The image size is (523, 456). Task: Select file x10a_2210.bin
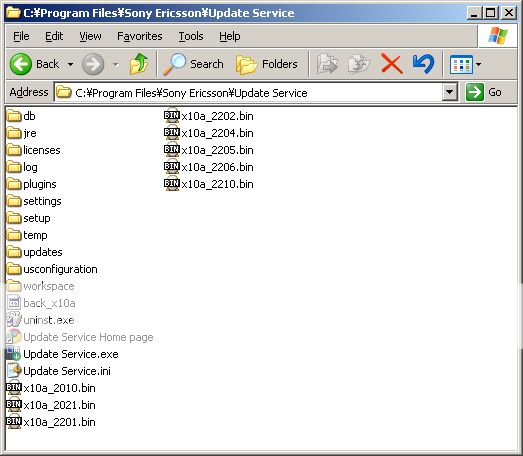click(209, 184)
